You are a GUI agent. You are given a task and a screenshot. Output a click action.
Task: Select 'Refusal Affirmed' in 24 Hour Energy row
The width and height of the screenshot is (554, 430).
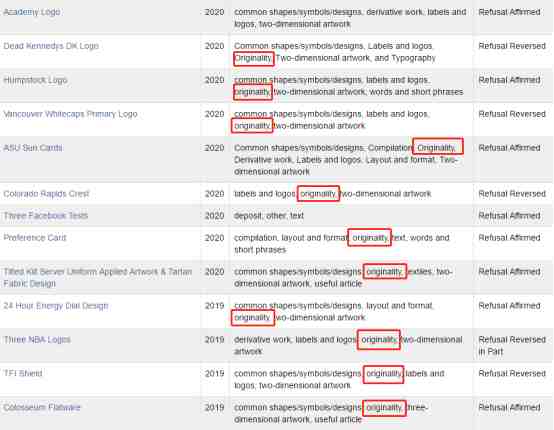(509, 306)
